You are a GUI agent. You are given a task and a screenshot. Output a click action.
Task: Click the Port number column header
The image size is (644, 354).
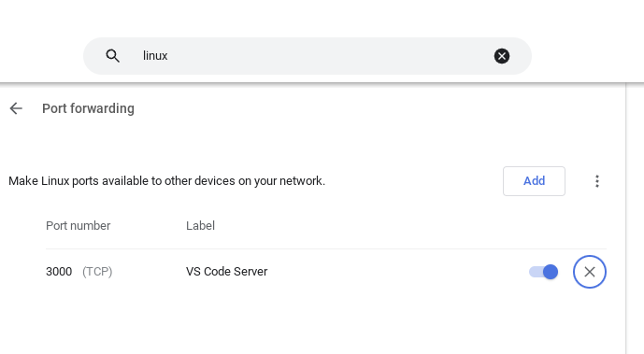(78, 226)
